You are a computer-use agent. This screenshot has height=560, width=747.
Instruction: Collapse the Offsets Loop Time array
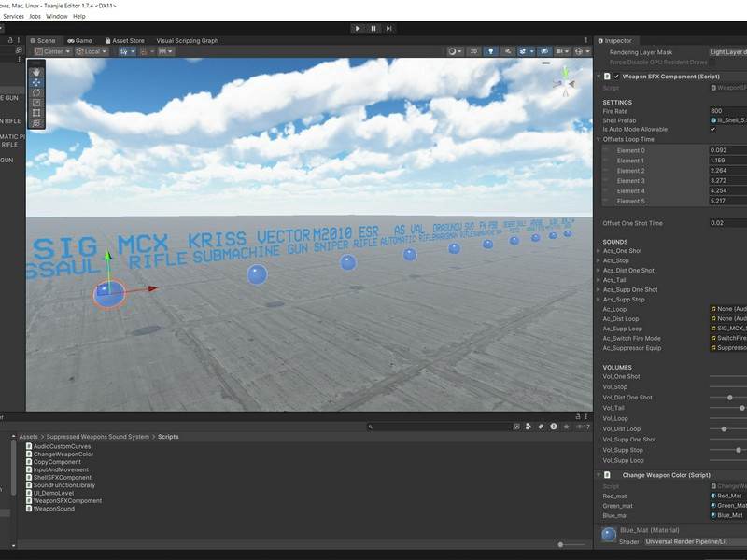pos(599,139)
